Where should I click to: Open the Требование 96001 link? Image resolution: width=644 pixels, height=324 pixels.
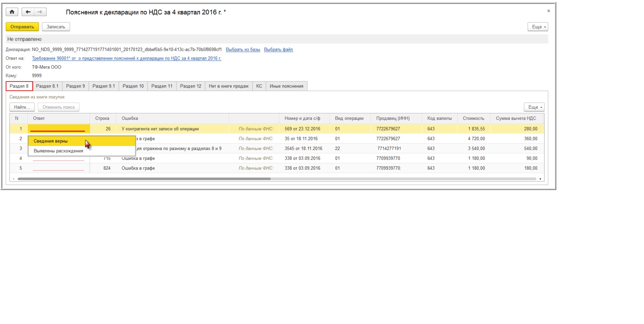[x=126, y=58]
